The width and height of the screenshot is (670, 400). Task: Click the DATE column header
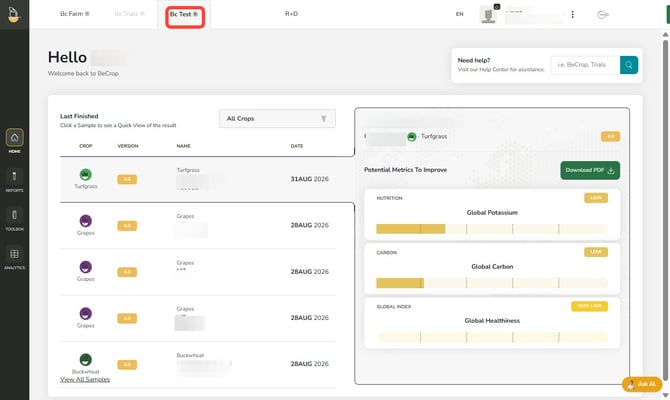coord(297,146)
